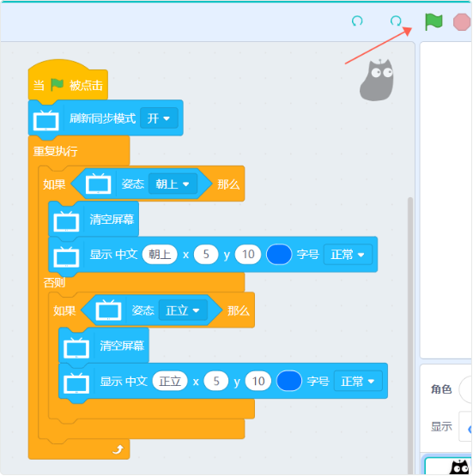Open the 姿态 朝上 dropdown

coord(173,184)
